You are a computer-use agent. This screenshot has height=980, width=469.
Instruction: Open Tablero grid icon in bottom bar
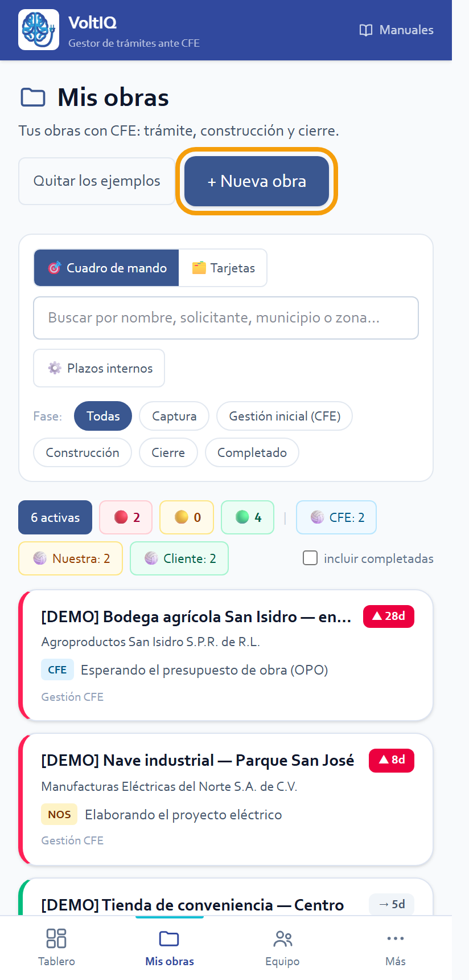(x=56, y=938)
